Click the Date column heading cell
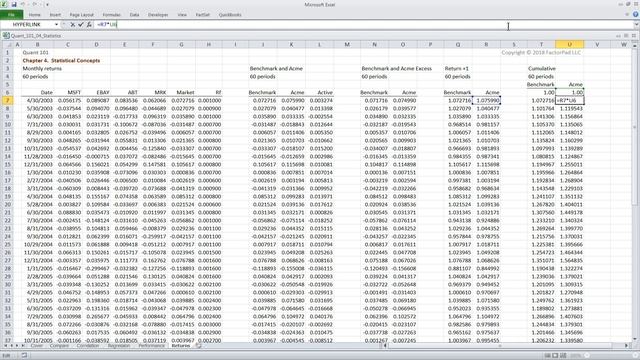640x360 pixels. [37, 93]
